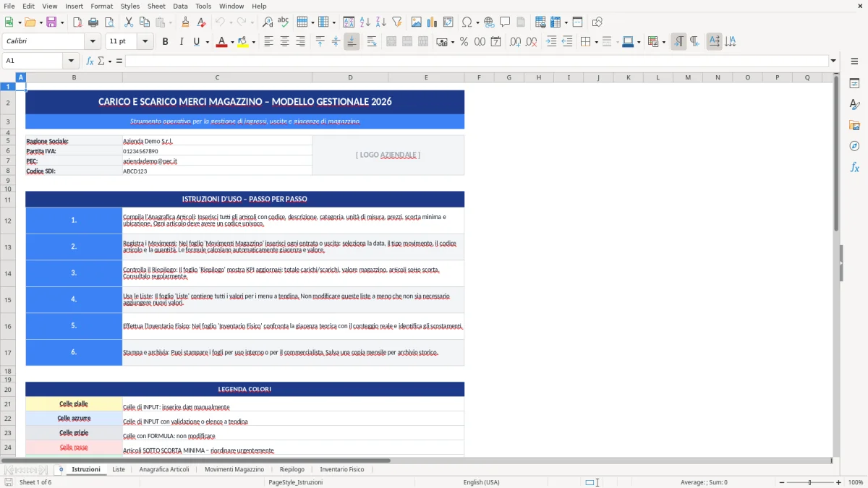Open the Format menu

(x=101, y=6)
